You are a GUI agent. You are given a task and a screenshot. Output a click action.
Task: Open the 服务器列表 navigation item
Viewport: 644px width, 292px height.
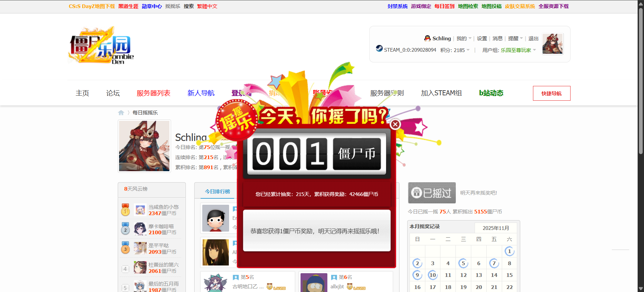tap(153, 93)
